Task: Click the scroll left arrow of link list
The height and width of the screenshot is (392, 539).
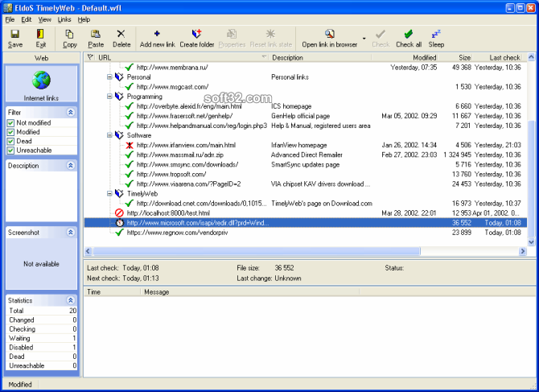Action: click(88, 251)
